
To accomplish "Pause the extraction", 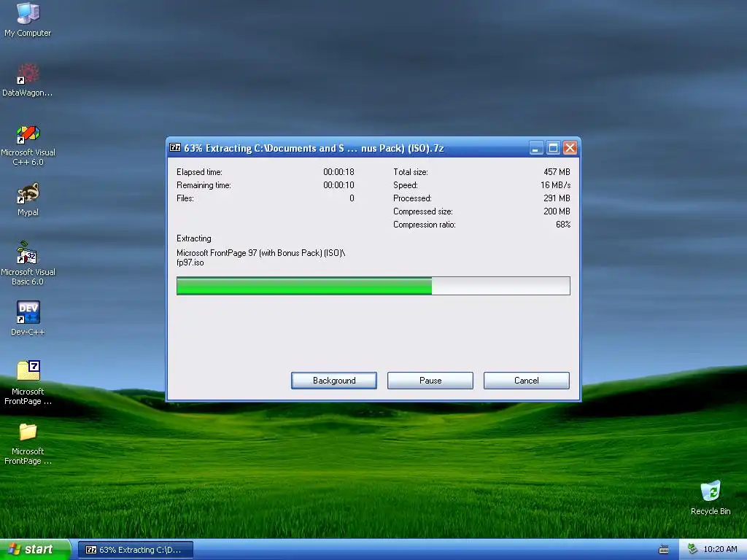I will coord(430,381).
